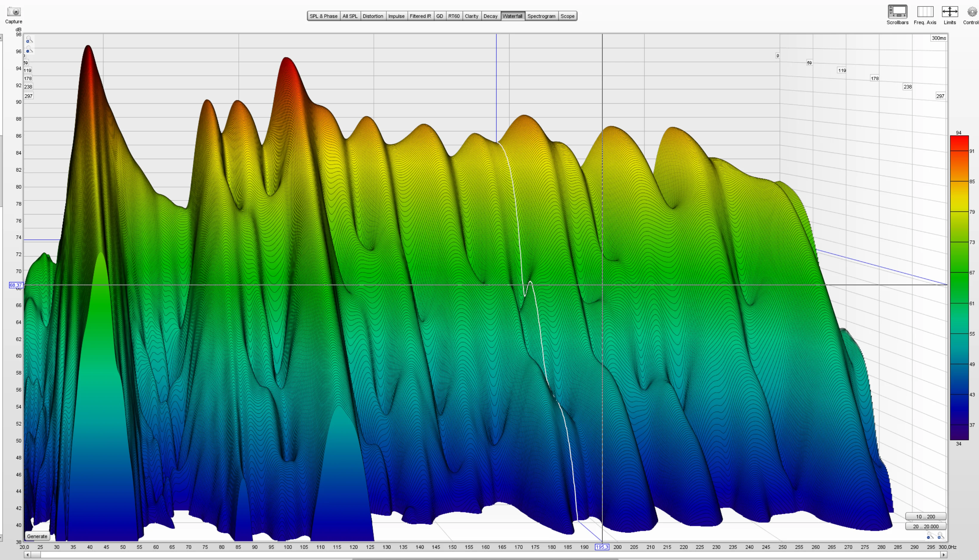The height and width of the screenshot is (560, 979).
Task: Click the 68,37 dB cursor readout
Action: click(x=16, y=285)
